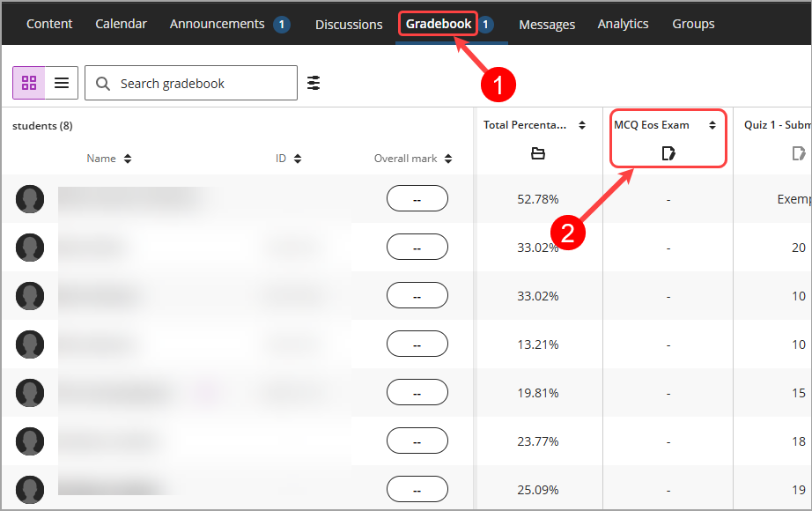This screenshot has height=511, width=812.
Task: Select the 52.78% total percentage cell
Action: click(538, 199)
